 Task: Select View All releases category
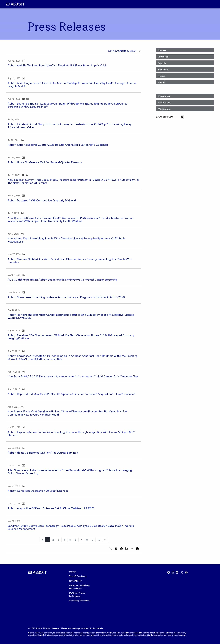(185, 82)
